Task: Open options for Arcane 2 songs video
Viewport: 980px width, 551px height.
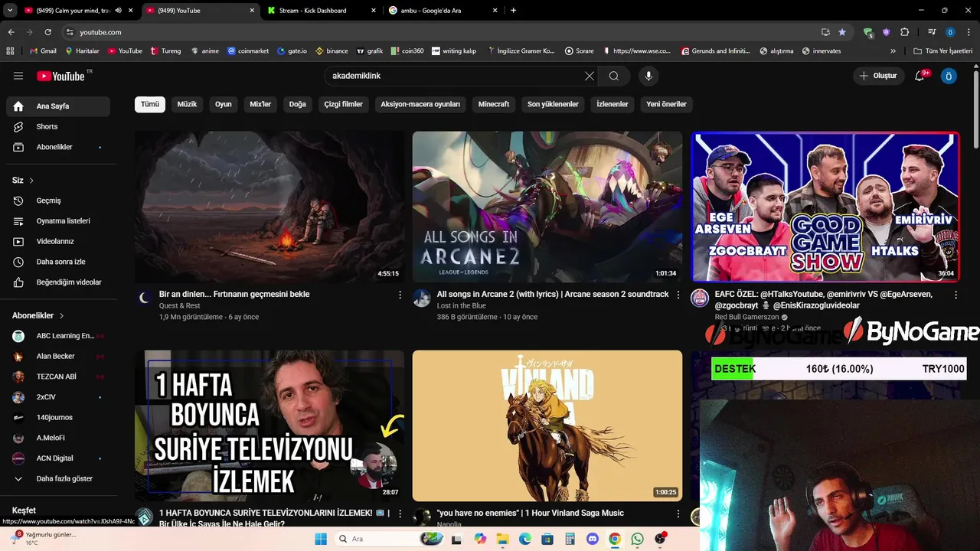Action: (x=678, y=295)
